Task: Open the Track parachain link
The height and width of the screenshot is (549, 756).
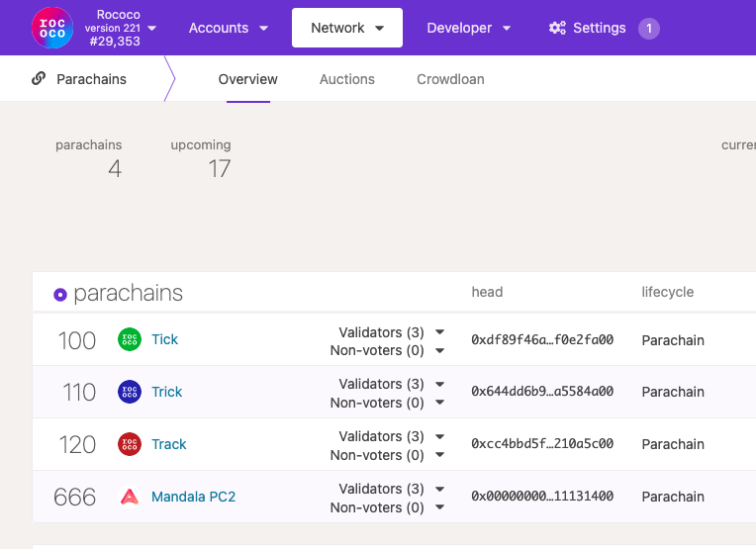Action: [169, 444]
